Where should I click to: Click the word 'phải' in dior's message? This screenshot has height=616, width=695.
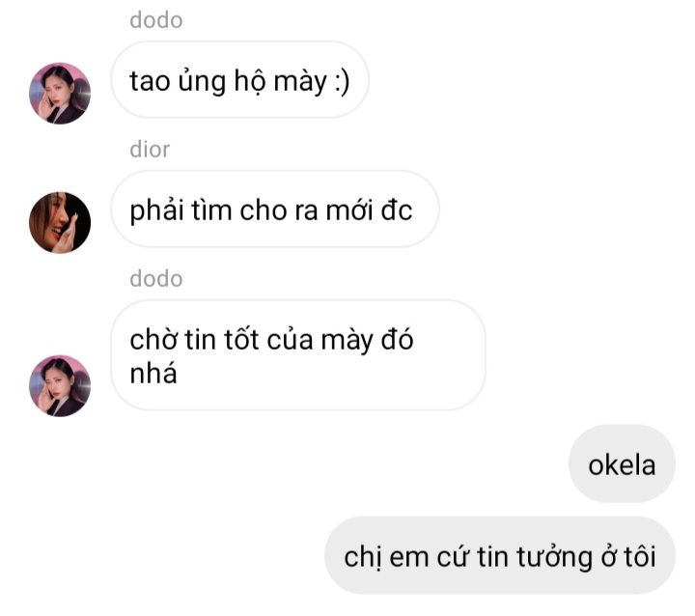coord(156,210)
